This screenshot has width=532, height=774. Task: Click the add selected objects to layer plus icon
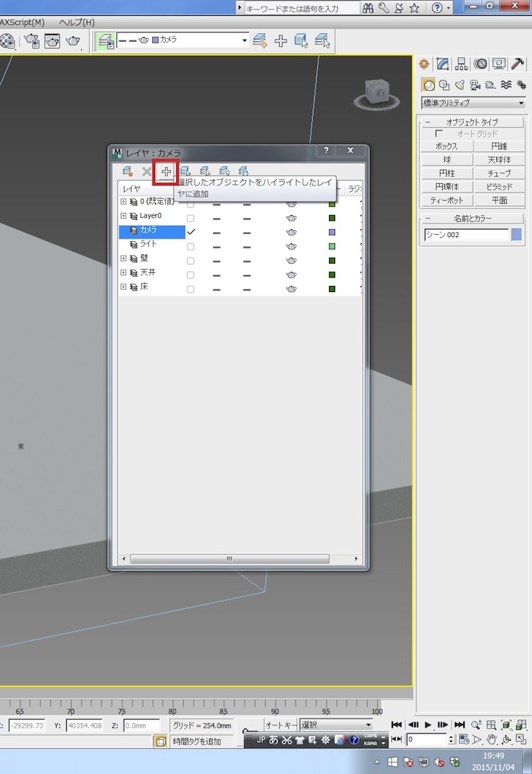tap(166, 172)
